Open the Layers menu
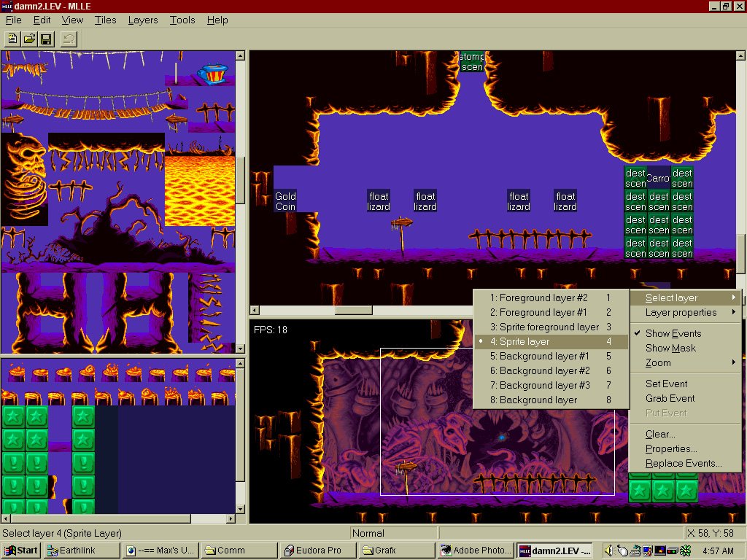This screenshot has width=747, height=560. 143,20
